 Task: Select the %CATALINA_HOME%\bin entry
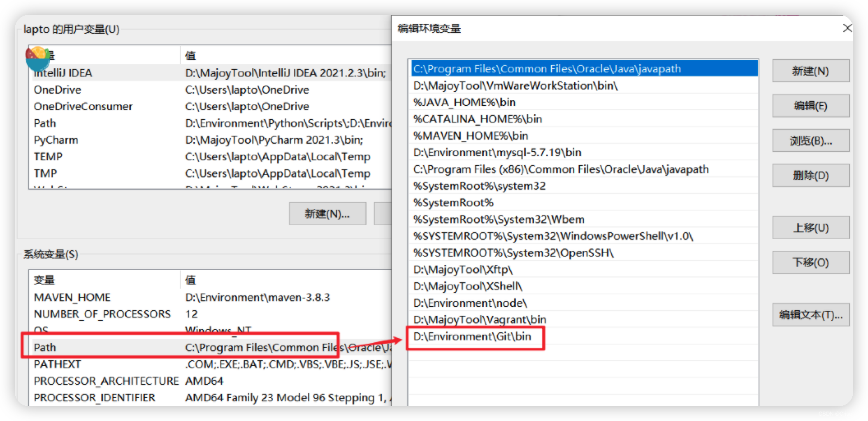(x=584, y=119)
